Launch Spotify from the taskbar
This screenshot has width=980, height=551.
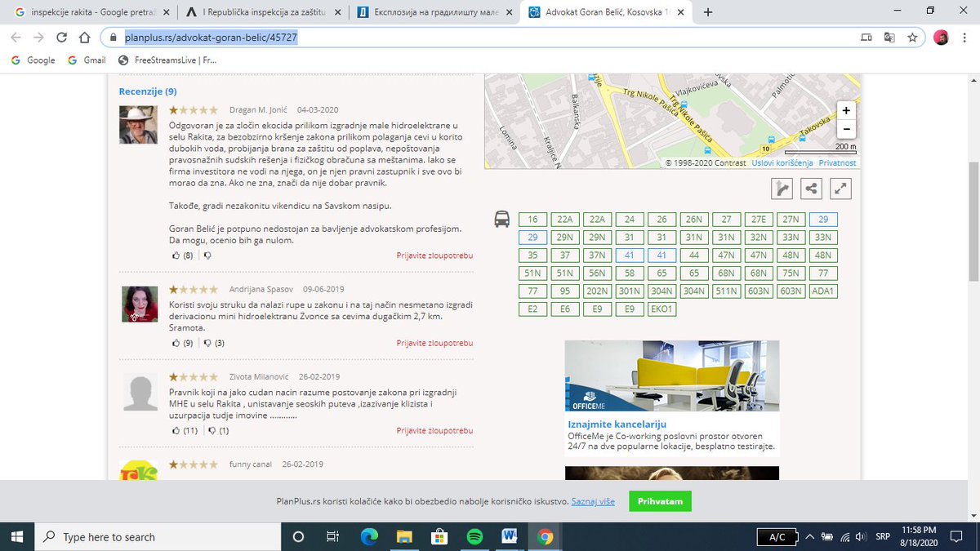pyautogui.click(x=474, y=536)
